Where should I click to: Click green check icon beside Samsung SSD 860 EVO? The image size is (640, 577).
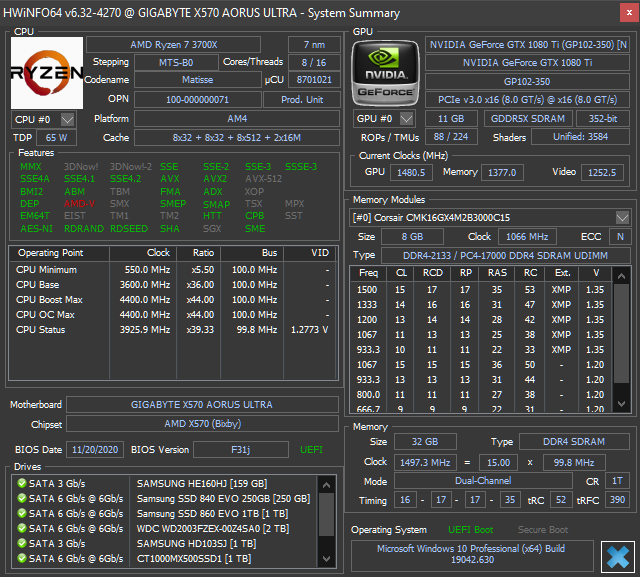point(22,513)
